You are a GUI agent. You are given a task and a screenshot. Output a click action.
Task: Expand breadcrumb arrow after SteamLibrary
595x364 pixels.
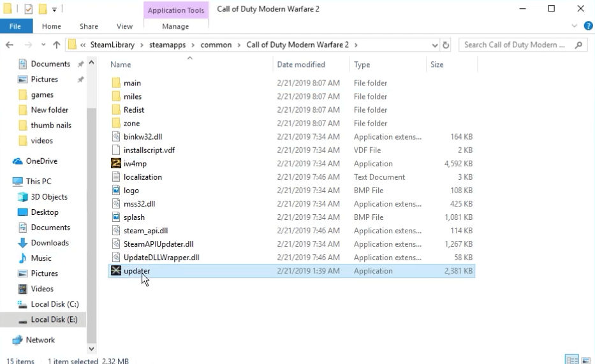click(142, 45)
